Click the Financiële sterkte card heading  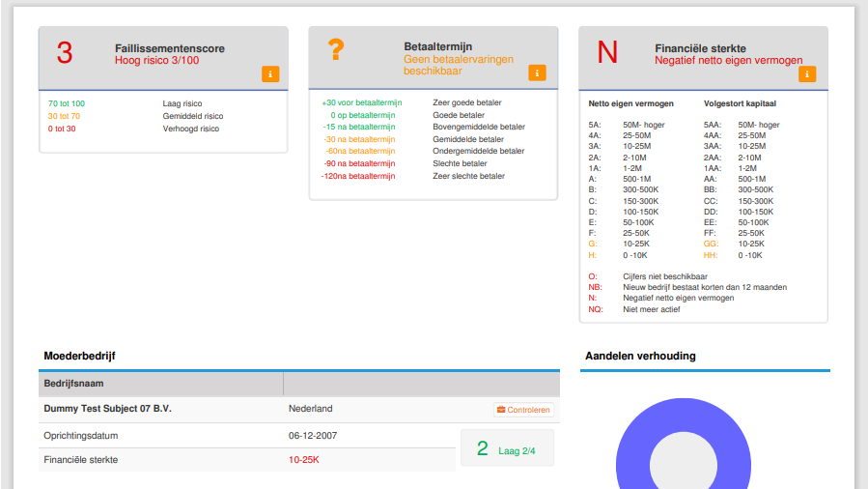700,48
